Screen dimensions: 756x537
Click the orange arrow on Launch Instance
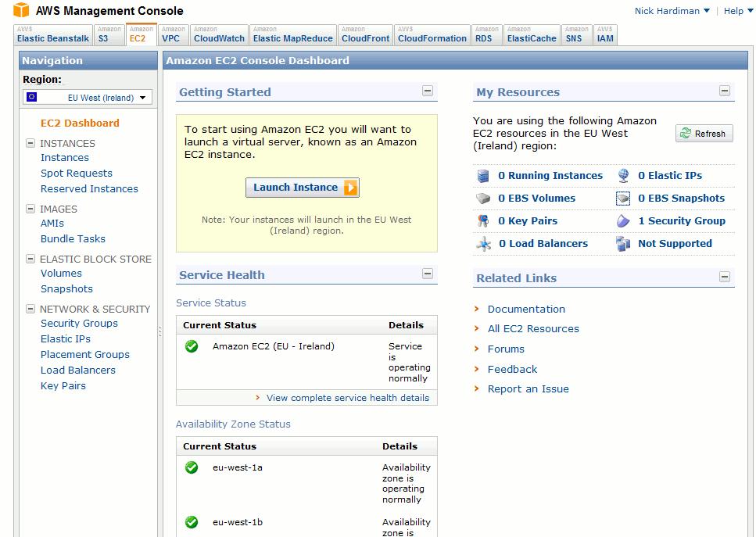(x=350, y=188)
